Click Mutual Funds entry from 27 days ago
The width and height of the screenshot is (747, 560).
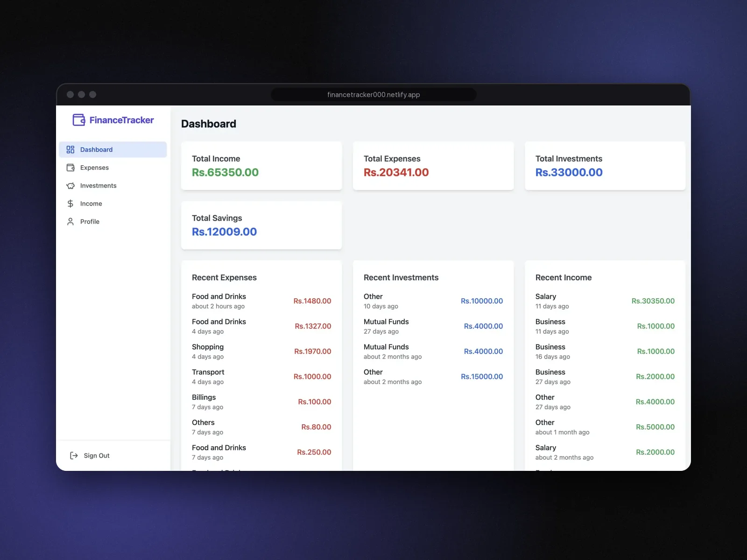[433, 326]
